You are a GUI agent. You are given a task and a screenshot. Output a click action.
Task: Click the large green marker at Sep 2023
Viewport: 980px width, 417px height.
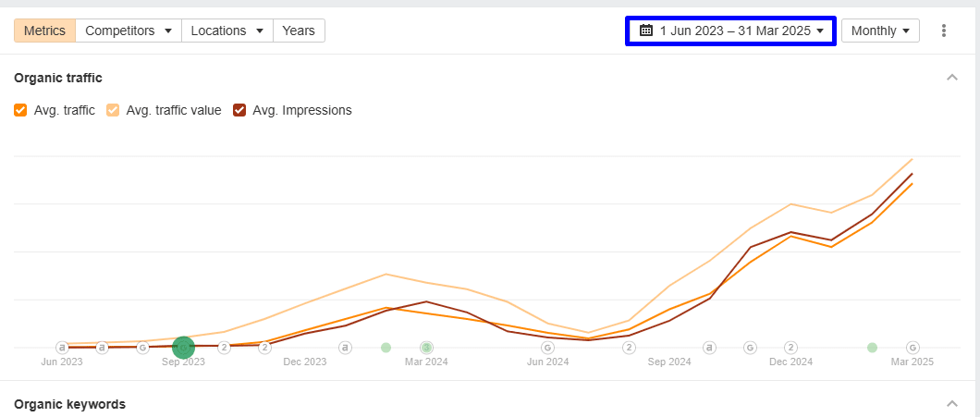[183, 348]
